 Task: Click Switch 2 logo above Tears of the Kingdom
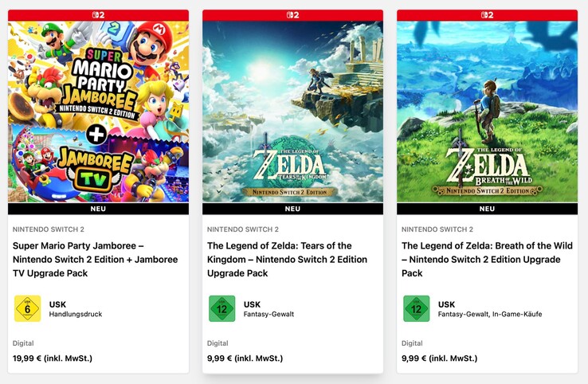coord(292,14)
